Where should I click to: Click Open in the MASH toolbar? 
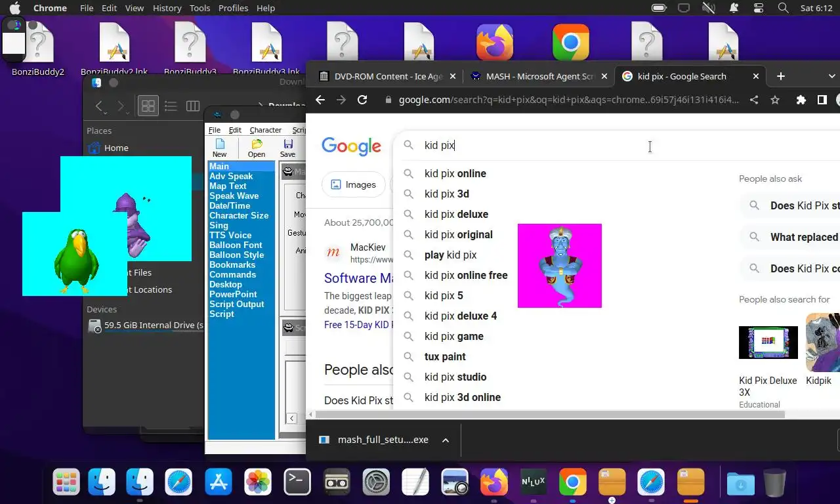[257, 148]
